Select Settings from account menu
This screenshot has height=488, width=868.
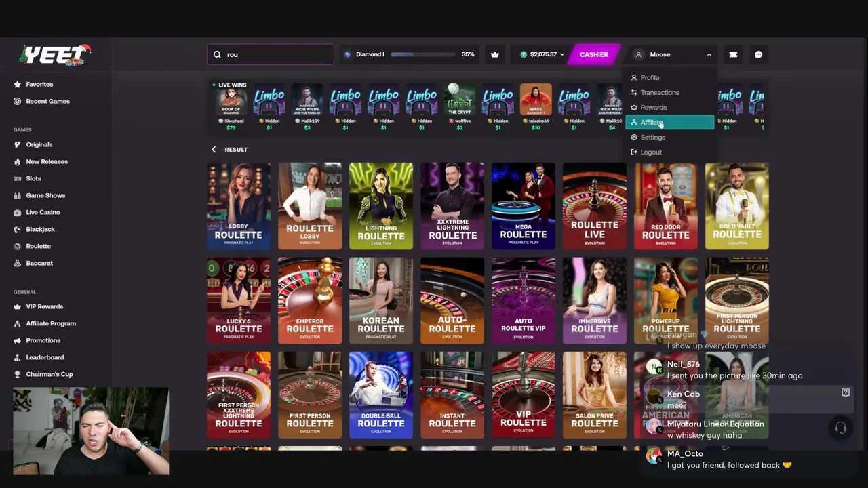tap(669, 137)
